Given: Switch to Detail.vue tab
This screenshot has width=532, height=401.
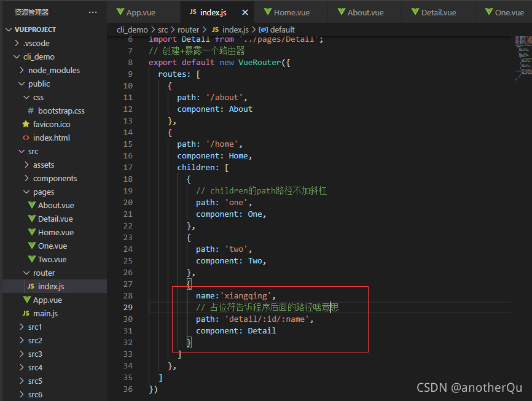Looking at the screenshot, I should click(x=439, y=12).
